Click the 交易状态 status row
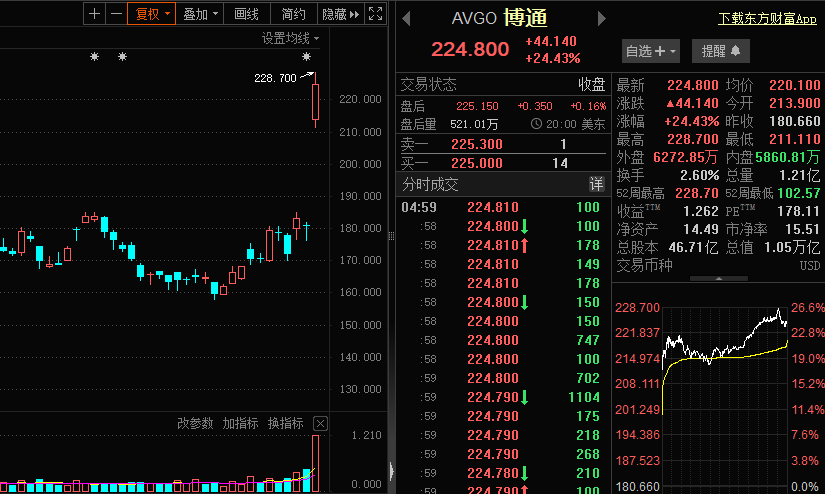The image size is (825, 494). pyautogui.click(x=502, y=84)
